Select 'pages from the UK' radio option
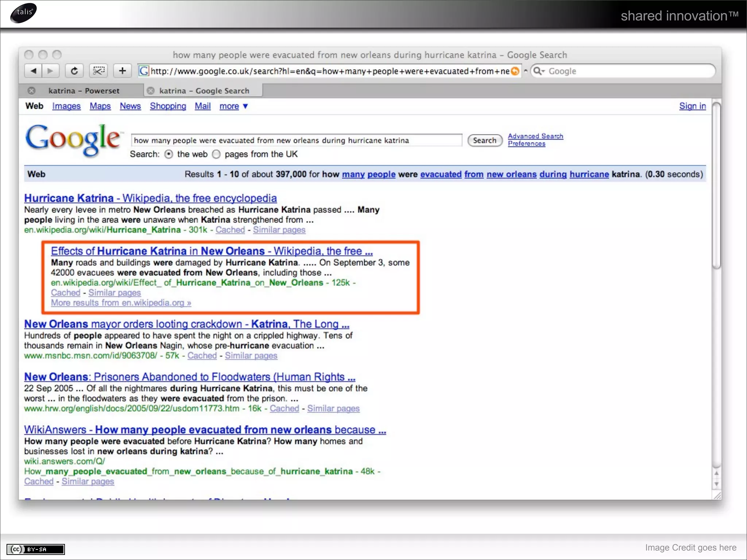This screenshot has height=560, width=747. (216, 154)
